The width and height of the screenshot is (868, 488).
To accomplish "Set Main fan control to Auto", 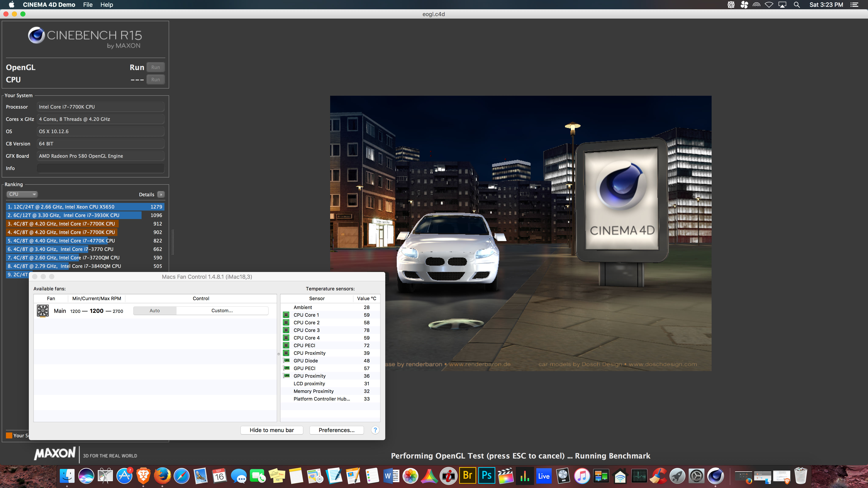I will (155, 311).
